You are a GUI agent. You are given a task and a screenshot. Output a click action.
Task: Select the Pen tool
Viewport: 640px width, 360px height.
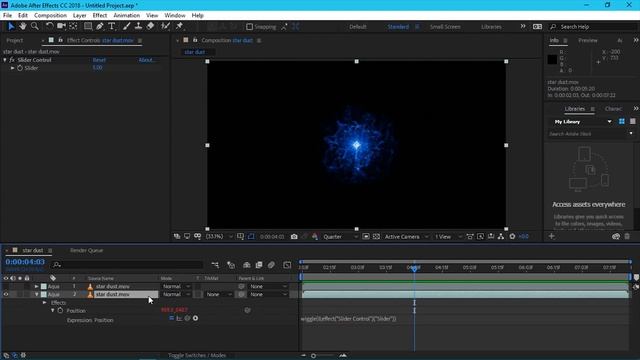pyautogui.click(x=100, y=26)
